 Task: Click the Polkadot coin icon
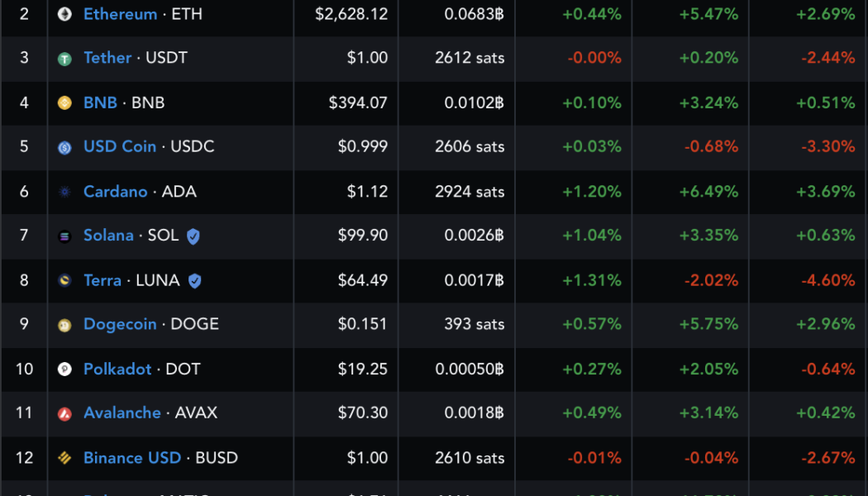[x=66, y=370]
